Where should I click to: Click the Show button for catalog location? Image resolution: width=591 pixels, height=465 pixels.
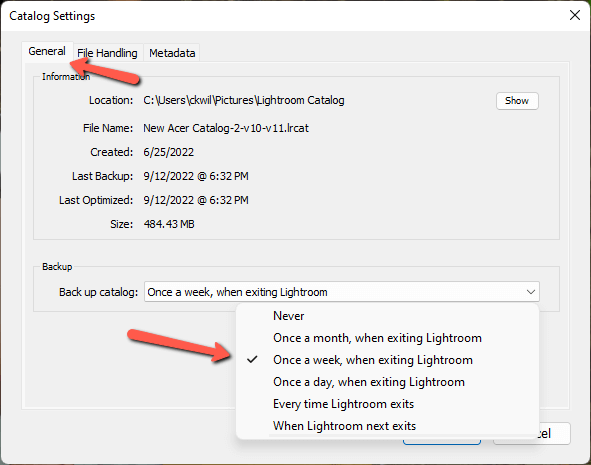[517, 101]
